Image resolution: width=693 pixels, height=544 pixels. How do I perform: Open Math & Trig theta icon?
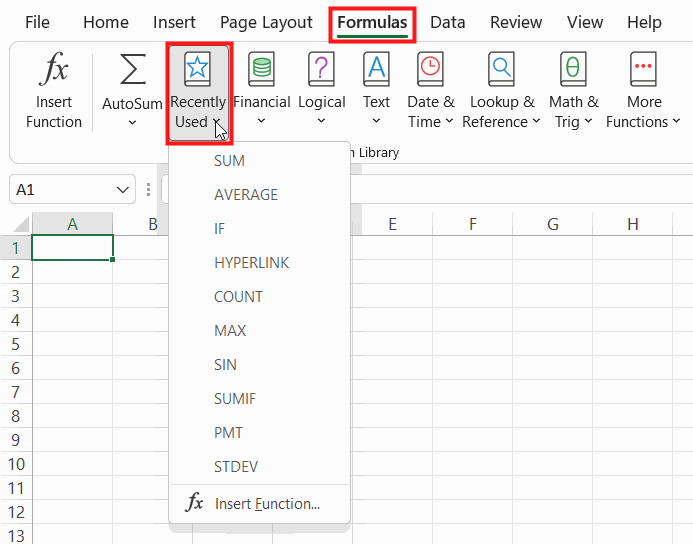pos(573,69)
